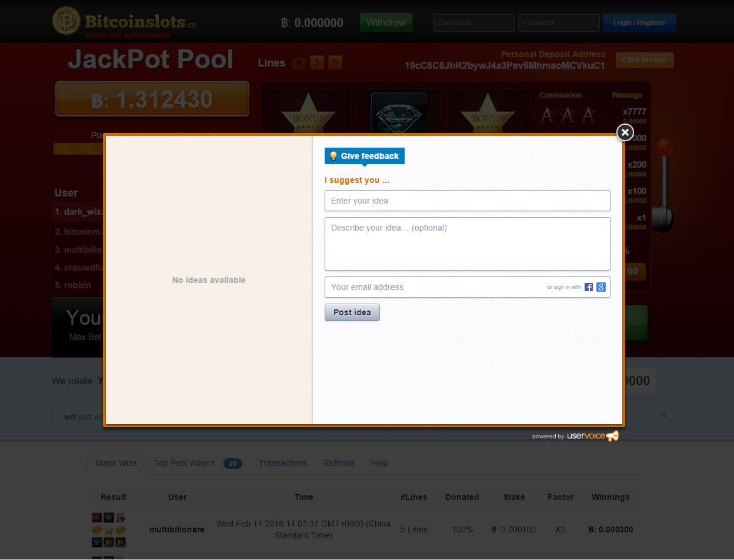The height and width of the screenshot is (560, 734).
Task: Click the 'wtf' username in notification
Action: 70,416
